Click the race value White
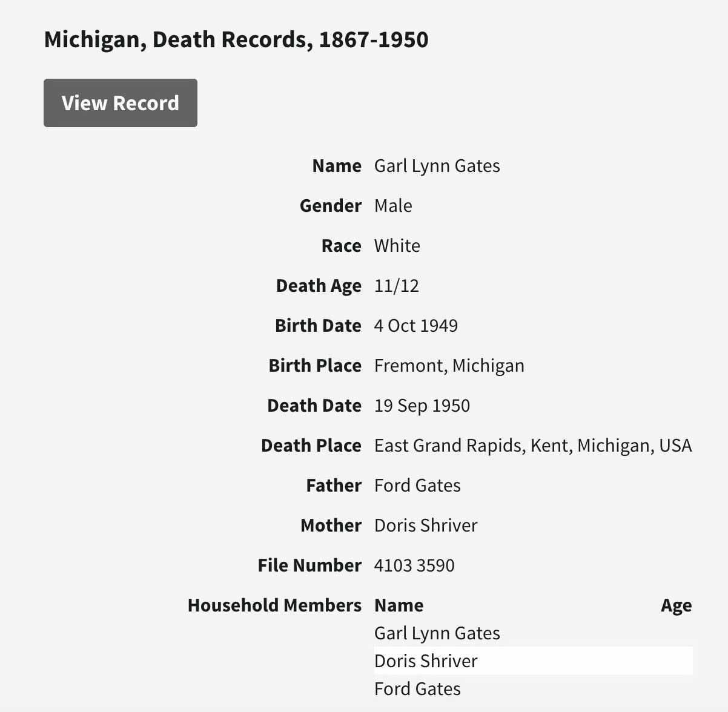The image size is (728, 712). point(397,246)
